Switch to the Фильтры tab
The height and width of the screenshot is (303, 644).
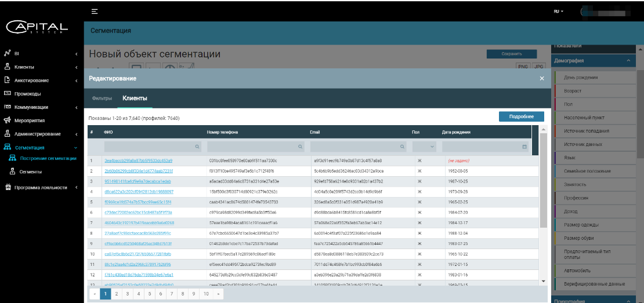click(x=102, y=98)
